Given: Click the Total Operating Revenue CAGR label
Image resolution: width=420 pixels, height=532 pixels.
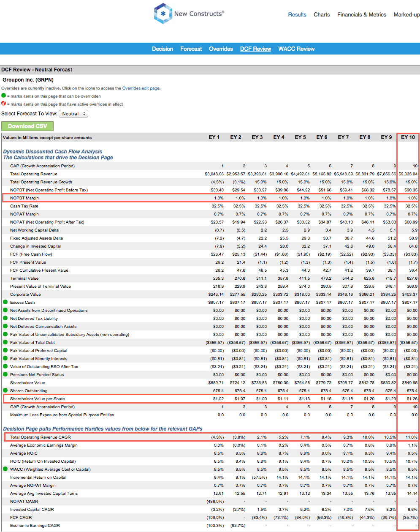Looking at the screenshot, I should [x=41, y=437].
